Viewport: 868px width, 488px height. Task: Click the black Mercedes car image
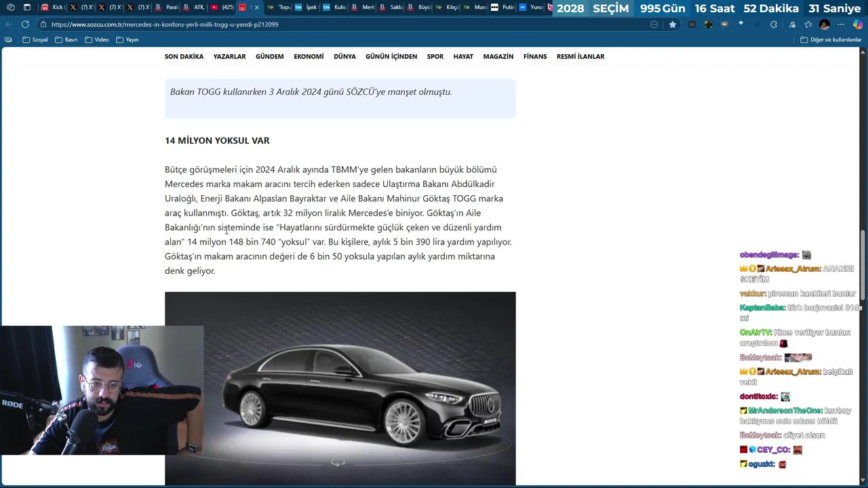[x=340, y=388]
